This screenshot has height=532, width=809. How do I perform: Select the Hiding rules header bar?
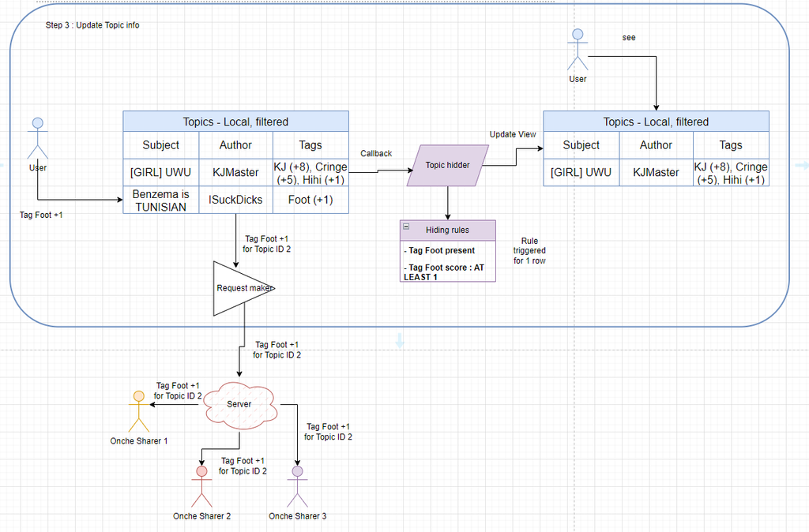click(x=453, y=230)
